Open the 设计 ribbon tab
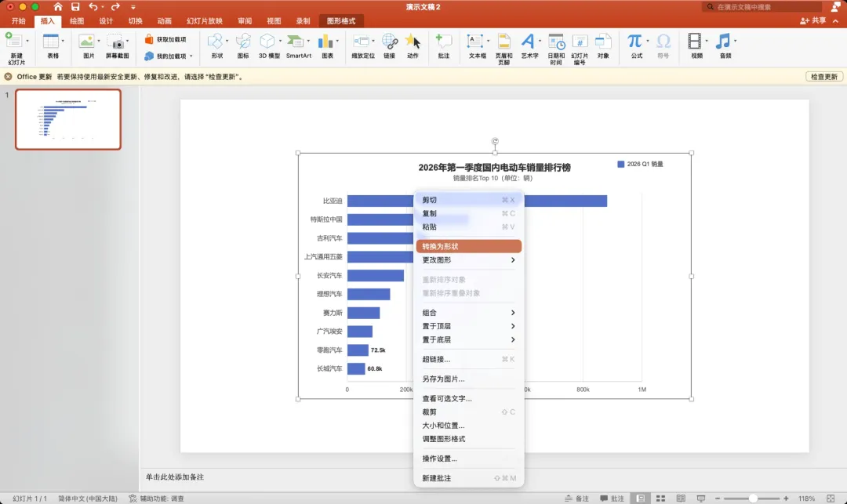 (x=106, y=21)
